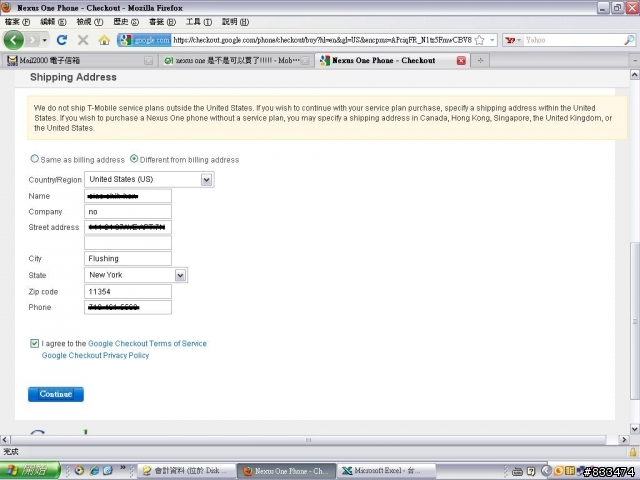Click the first Street address field

point(128,227)
